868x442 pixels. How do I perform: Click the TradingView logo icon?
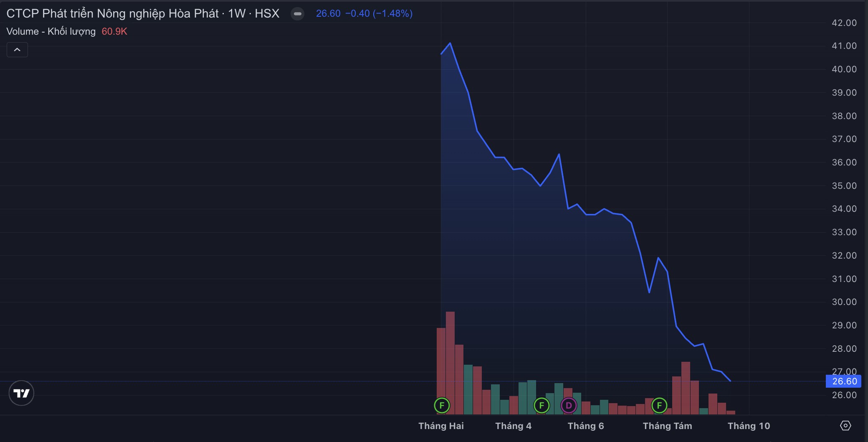point(21,393)
